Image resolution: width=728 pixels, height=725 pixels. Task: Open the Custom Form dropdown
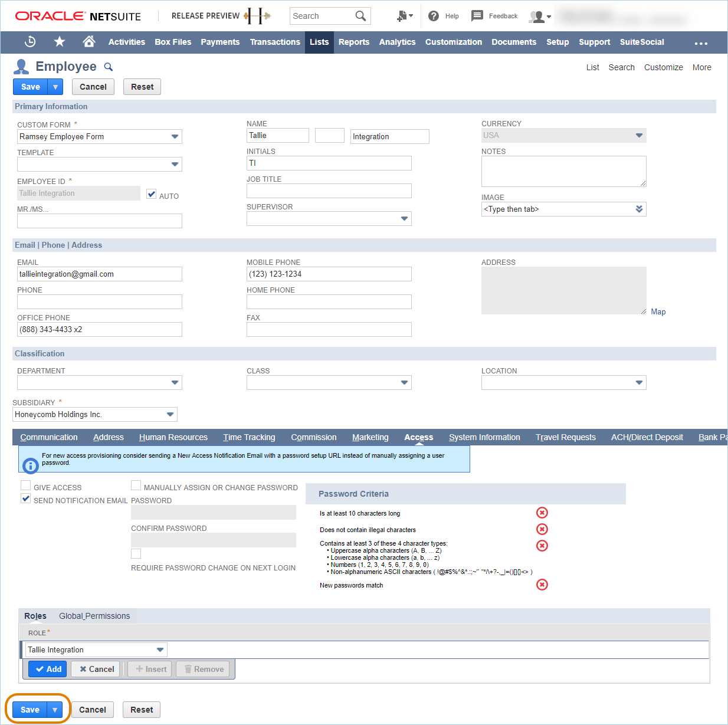tap(175, 137)
